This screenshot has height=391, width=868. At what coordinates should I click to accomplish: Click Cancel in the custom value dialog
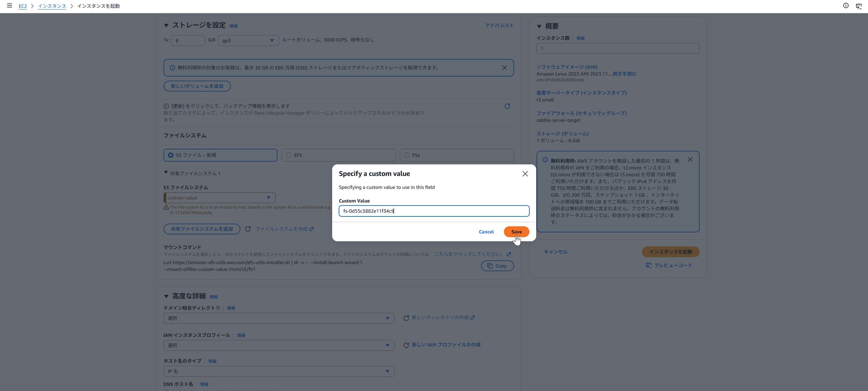486,232
